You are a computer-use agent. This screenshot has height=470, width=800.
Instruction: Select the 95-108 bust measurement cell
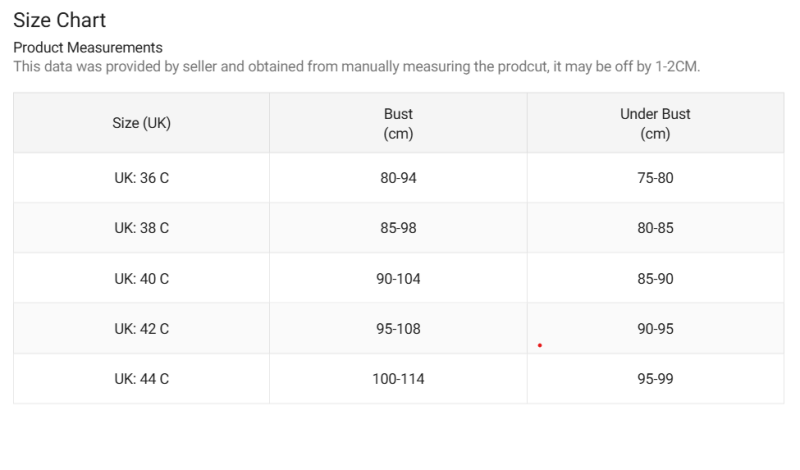(398, 328)
